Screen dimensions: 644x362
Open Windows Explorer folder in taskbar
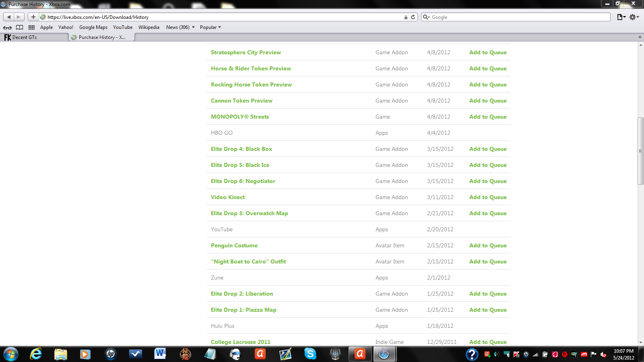pos(61,354)
